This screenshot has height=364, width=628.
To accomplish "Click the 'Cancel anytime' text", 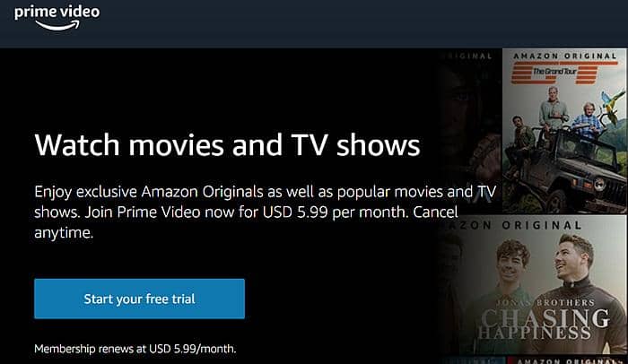I will click(246, 222).
